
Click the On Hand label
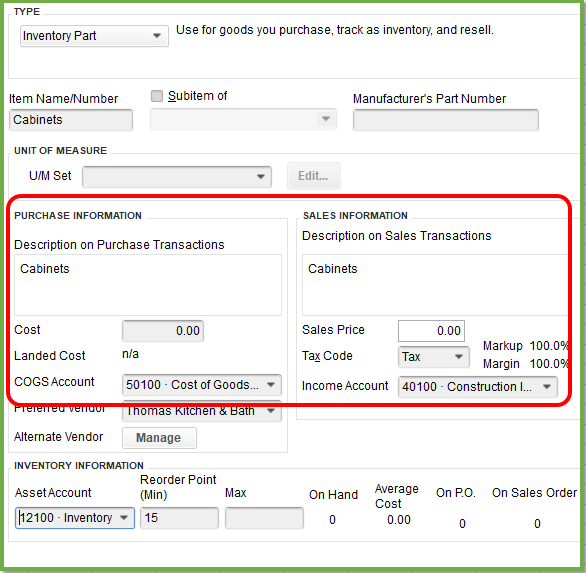pyautogui.click(x=333, y=495)
